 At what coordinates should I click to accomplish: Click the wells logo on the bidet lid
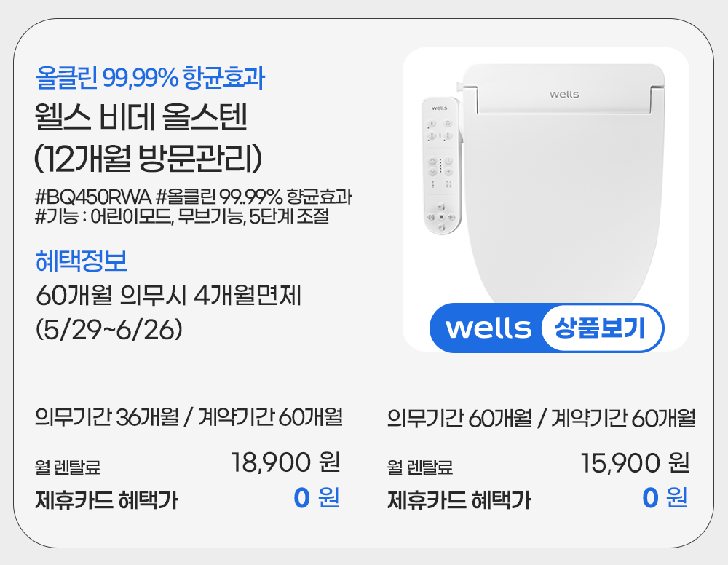tap(564, 94)
